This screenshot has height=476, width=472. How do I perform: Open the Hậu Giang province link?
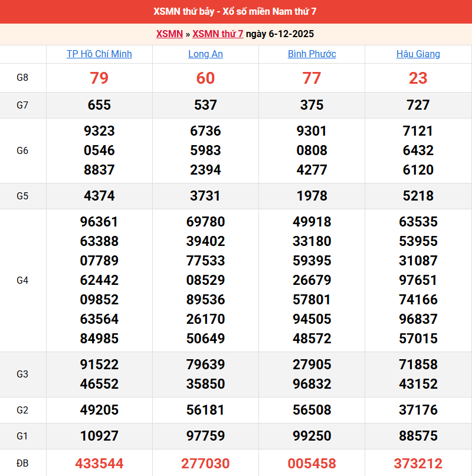pos(418,54)
